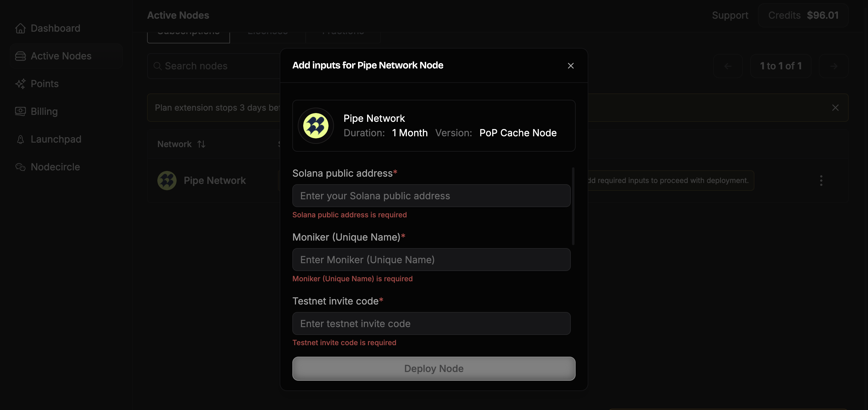Click the Network column header

click(174, 144)
